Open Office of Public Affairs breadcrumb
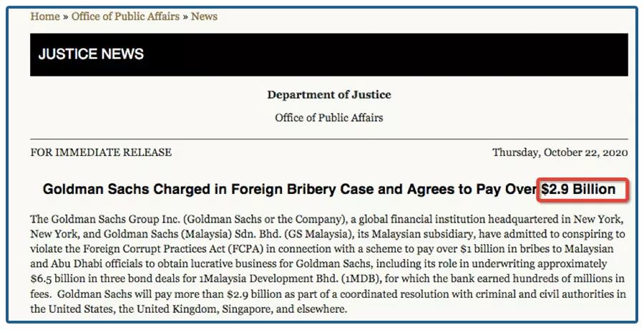This screenshot has width=644, height=330. coord(125,16)
